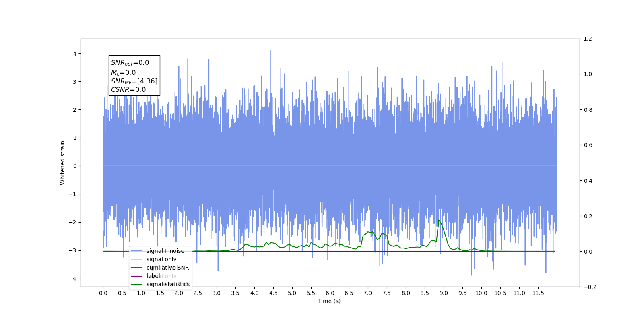The width and height of the screenshot is (644, 322).
Task: Click the right y-axis tick label 0.6
Action: point(588,145)
